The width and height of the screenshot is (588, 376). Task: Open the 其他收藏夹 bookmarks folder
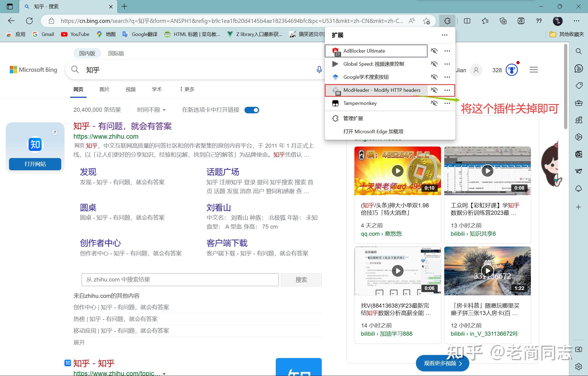567,34
